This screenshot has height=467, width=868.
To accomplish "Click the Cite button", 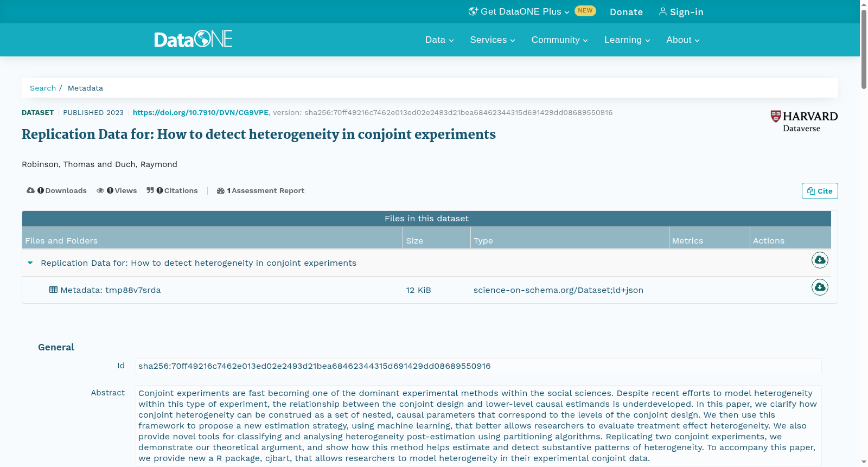I will coord(820,191).
